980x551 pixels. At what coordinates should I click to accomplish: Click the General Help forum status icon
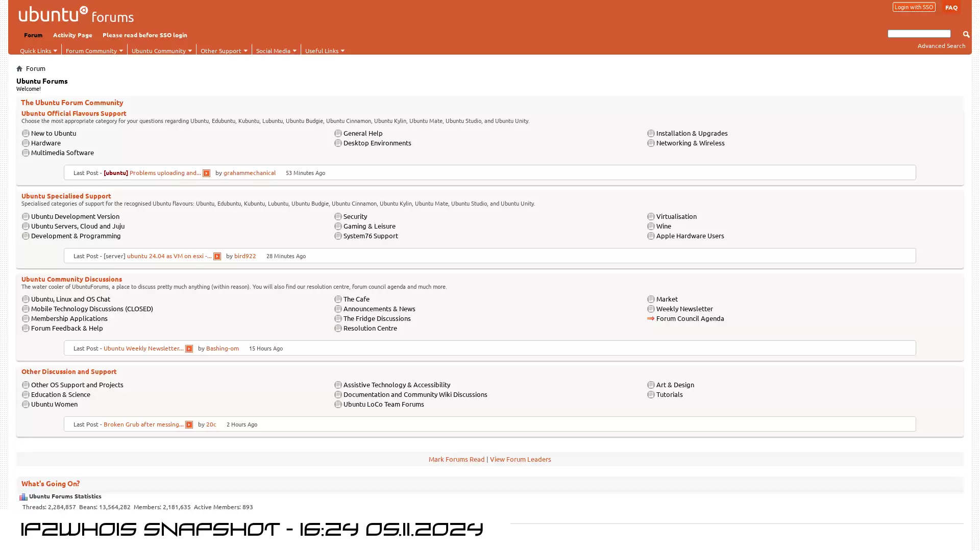point(338,134)
